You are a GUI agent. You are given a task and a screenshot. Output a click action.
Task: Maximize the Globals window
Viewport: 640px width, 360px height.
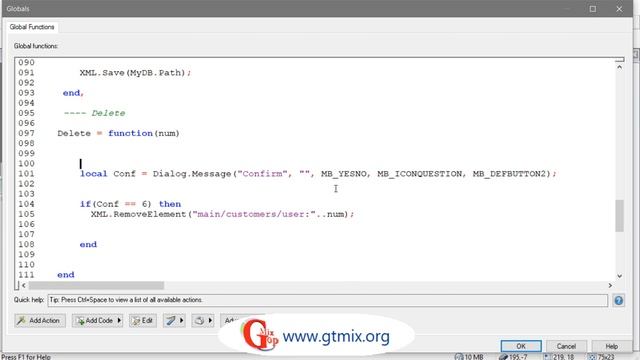[593, 9]
